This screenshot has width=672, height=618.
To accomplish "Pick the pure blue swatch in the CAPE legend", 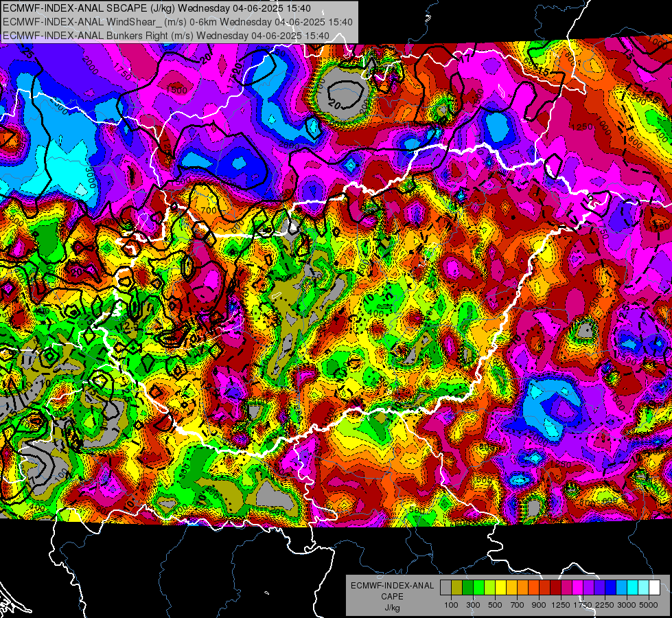I will click(611, 587).
